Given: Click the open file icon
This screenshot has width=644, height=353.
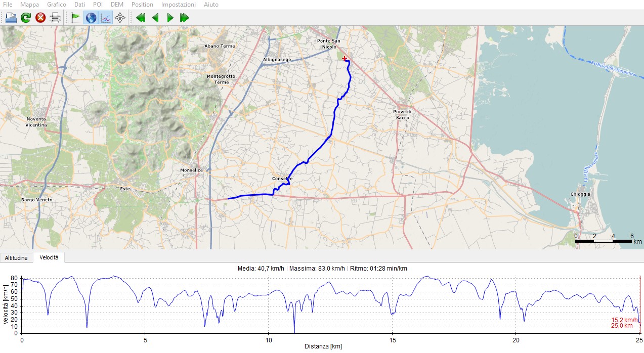Looking at the screenshot, I should 11,18.
